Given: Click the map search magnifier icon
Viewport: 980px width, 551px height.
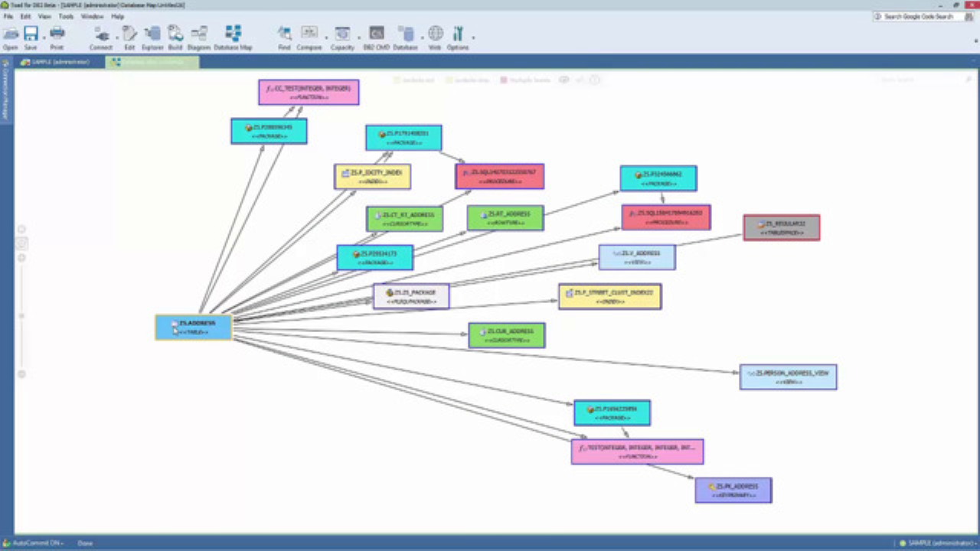Looking at the screenshot, I should 970,80.
